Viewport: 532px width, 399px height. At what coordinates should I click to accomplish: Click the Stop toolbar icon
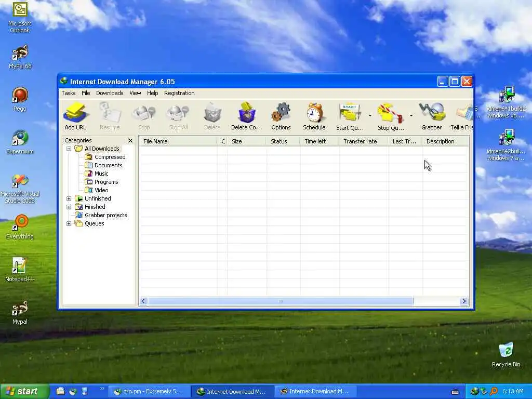144,116
